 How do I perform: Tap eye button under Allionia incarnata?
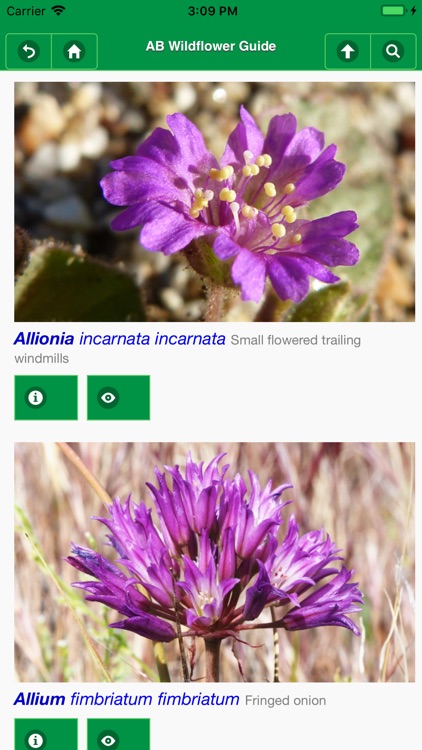(118, 397)
